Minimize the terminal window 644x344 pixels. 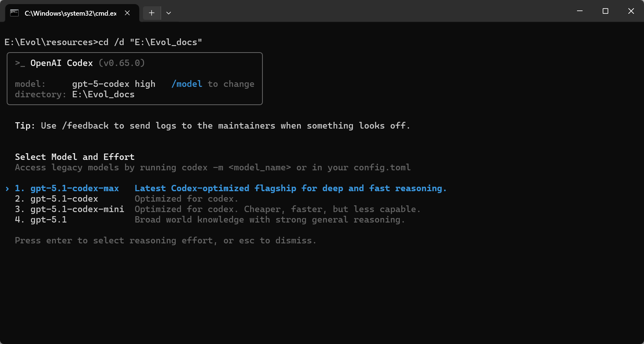(580, 11)
